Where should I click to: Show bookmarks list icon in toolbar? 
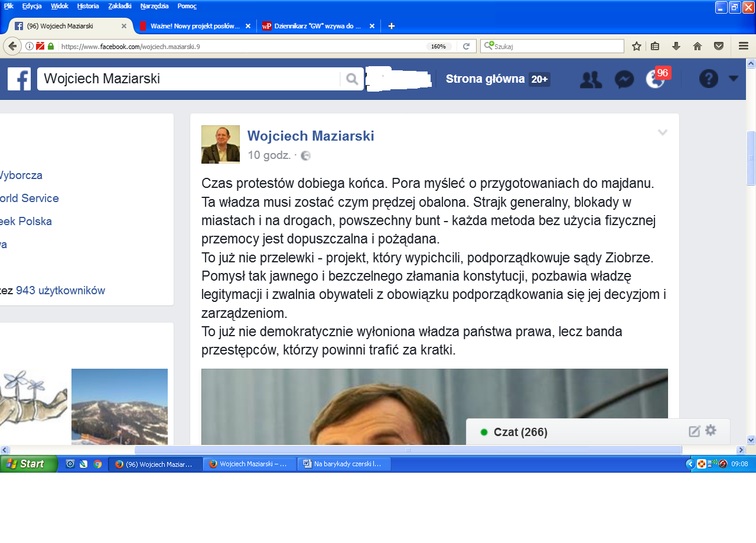pyautogui.click(x=655, y=46)
